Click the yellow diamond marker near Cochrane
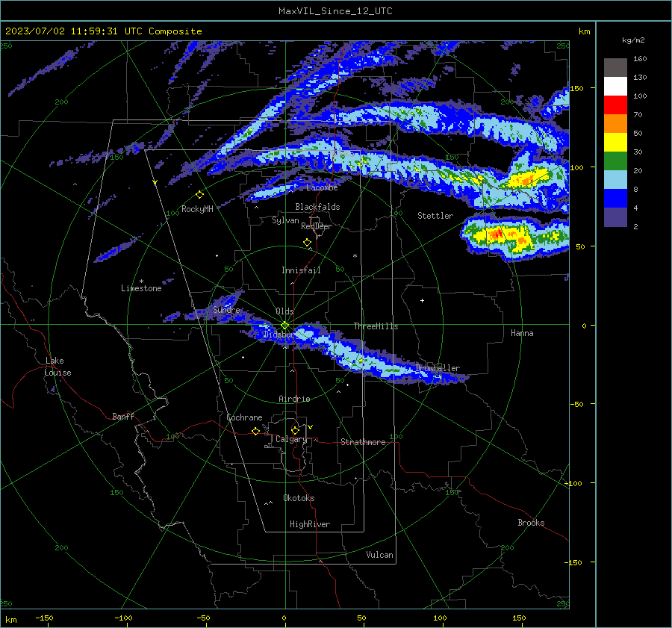Viewport: 672px width, 628px height. (x=255, y=431)
